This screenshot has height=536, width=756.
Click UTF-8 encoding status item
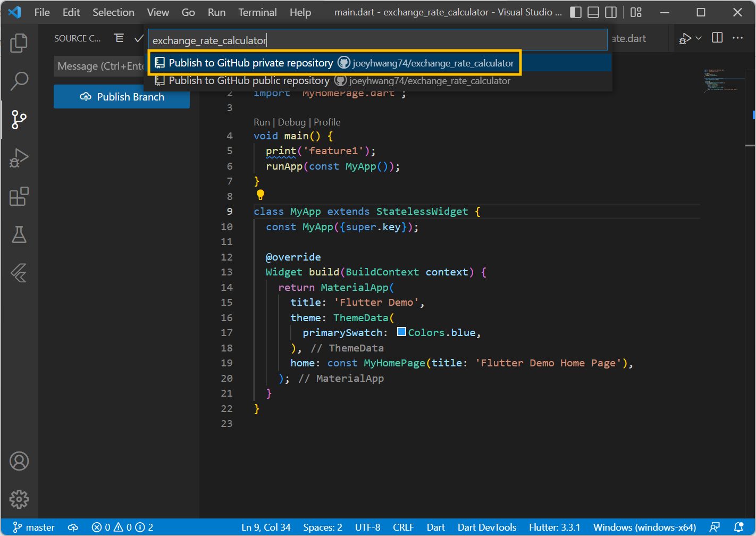[x=368, y=527]
